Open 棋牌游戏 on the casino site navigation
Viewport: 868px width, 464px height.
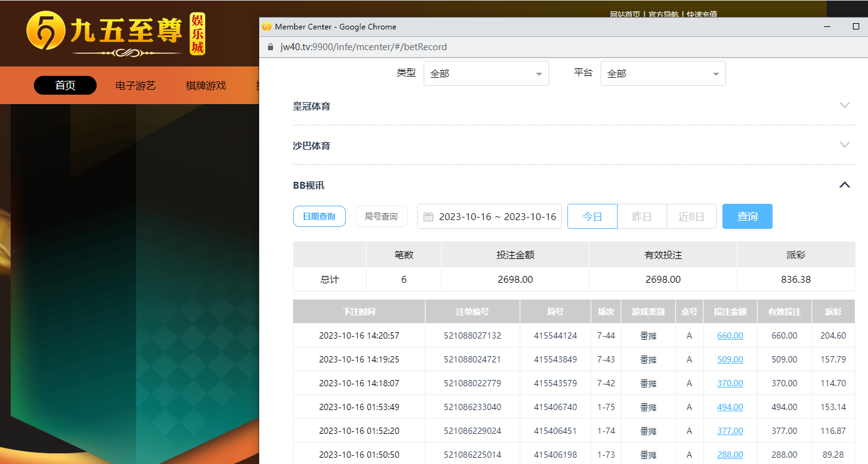pos(206,85)
